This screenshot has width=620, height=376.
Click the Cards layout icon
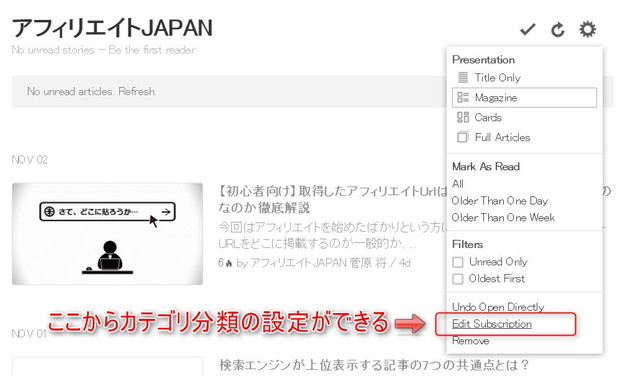point(463,117)
